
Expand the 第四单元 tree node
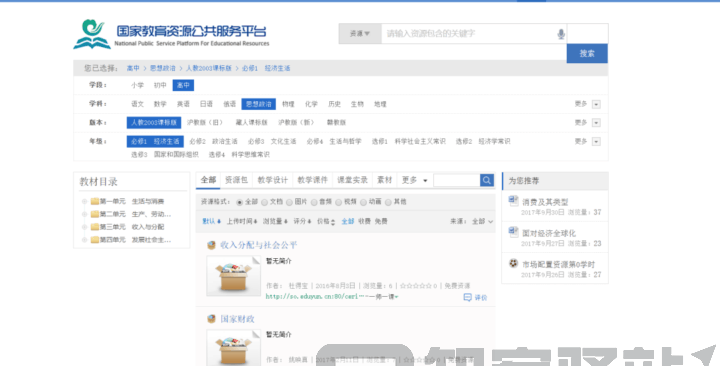(x=84, y=240)
